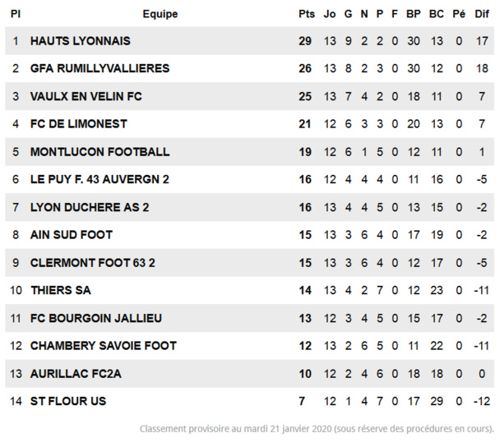Click THIERS SA team name
Viewport: 504px width, 447px height.
(61, 291)
